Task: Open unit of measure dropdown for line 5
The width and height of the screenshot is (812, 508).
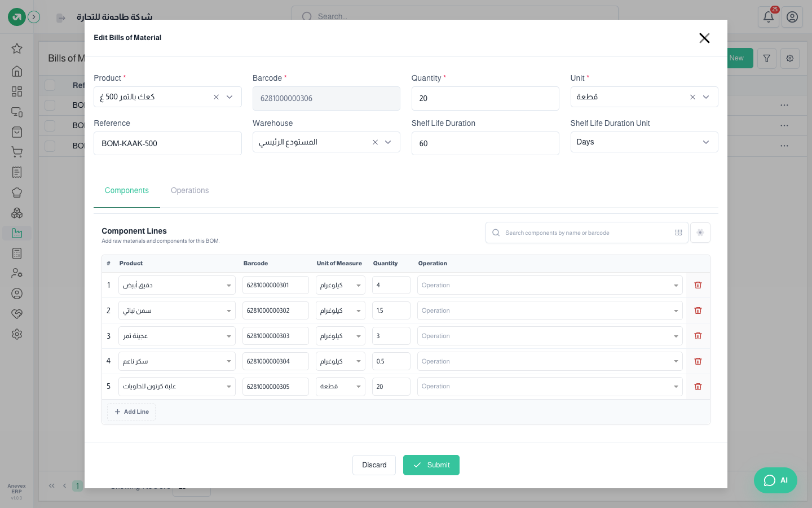Action: 341,387
